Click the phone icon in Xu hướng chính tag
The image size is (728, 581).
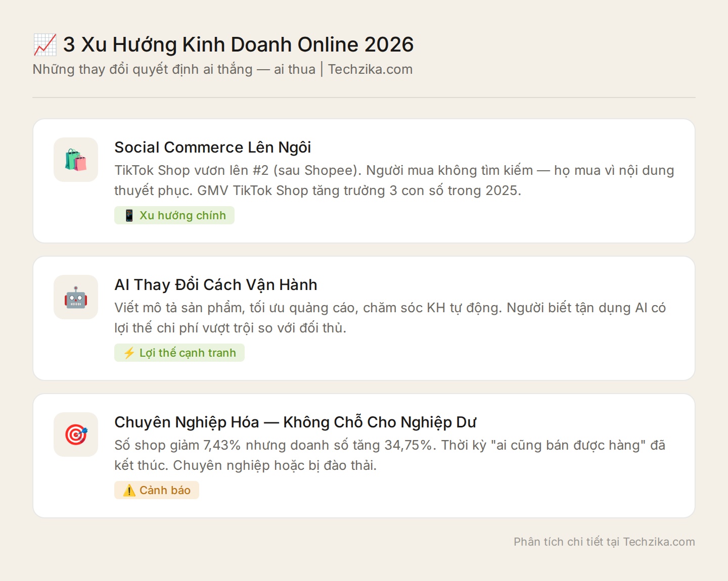click(129, 215)
